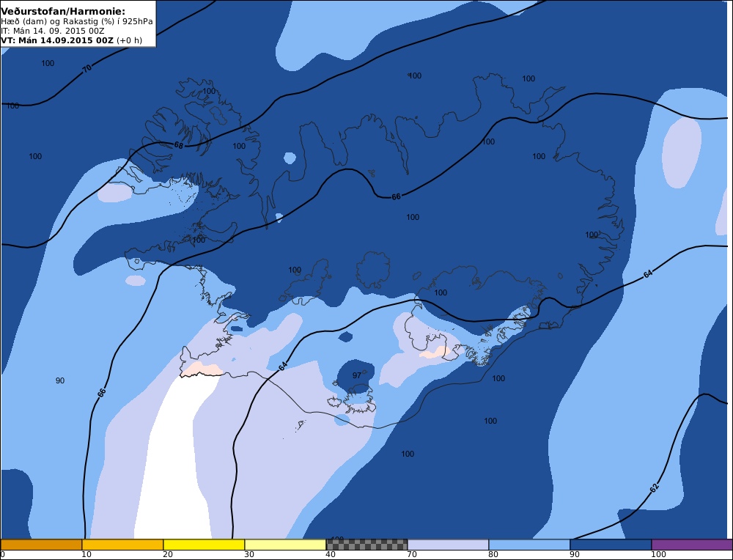Pick the lavender 70–80 legend swatch
The height and width of the screenshot is (560, 733).
448,545
